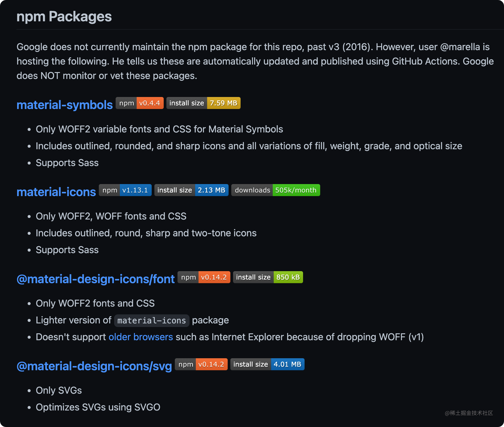Open the @material-design-icons/svg link
The width and height of the screenshot is (504, 427).
(94, 366)
